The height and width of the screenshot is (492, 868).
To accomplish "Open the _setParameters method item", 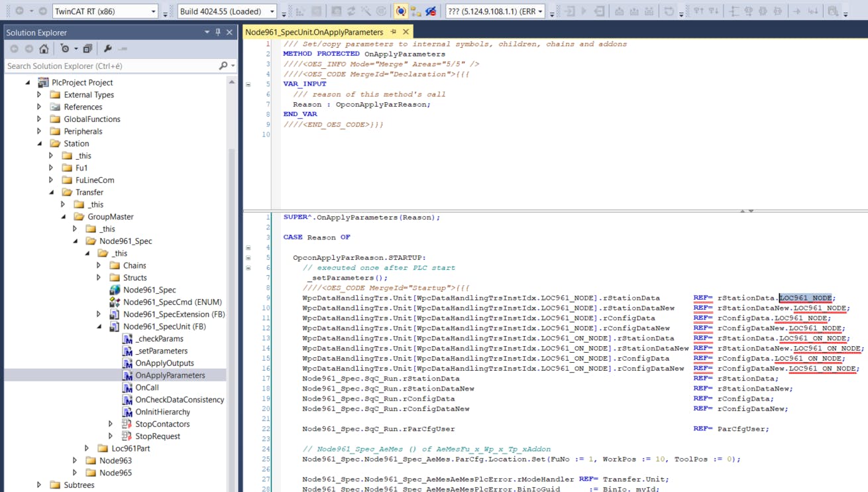I will coord(161,351).
